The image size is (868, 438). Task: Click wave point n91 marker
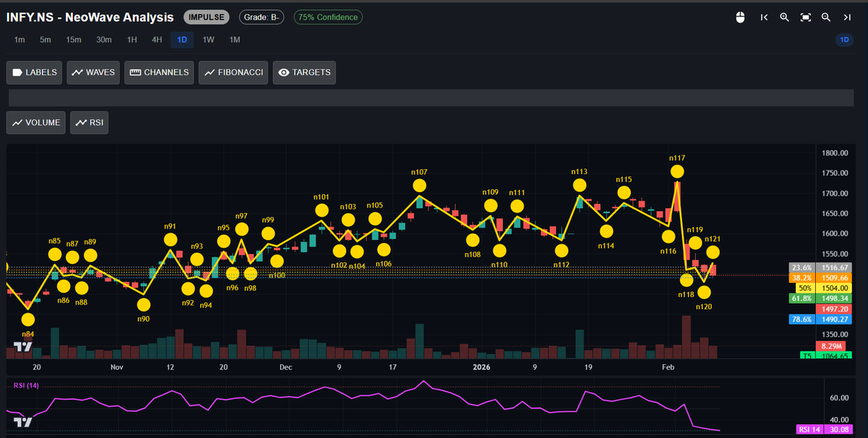tap(170, 240)
